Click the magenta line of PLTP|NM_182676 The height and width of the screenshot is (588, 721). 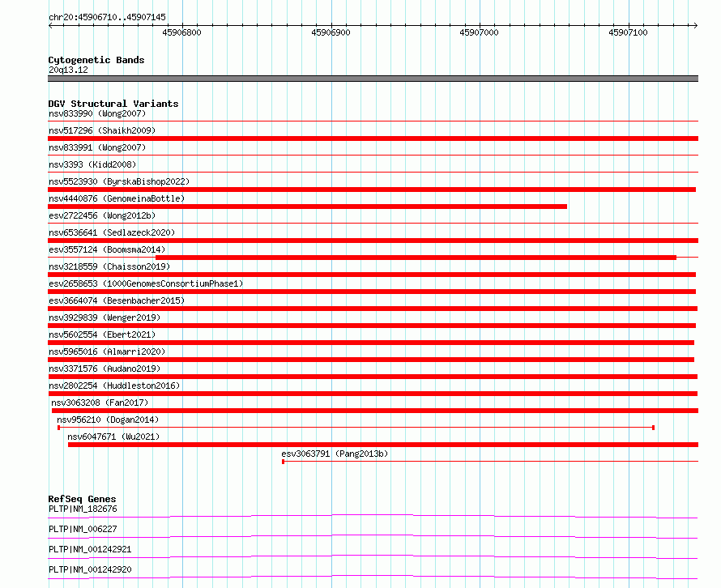(373, 516)
